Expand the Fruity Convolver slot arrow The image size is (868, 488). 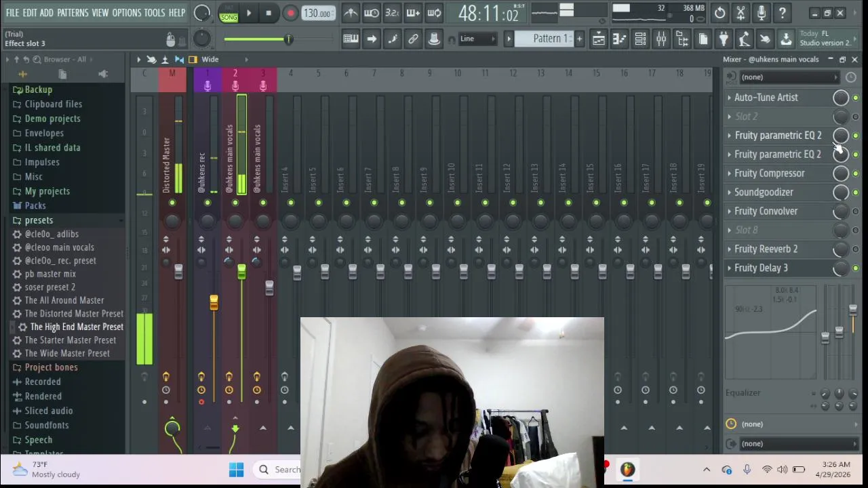(x=730, y=211)
